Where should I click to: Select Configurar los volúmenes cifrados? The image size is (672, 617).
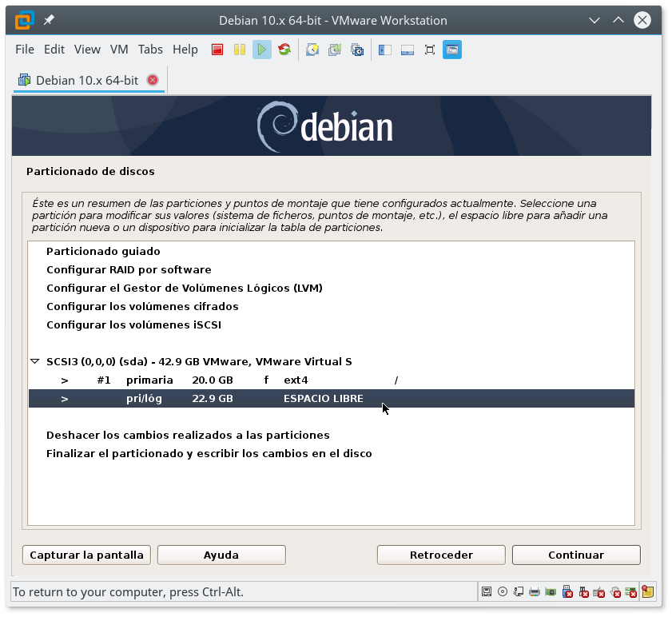coord(332,307)
